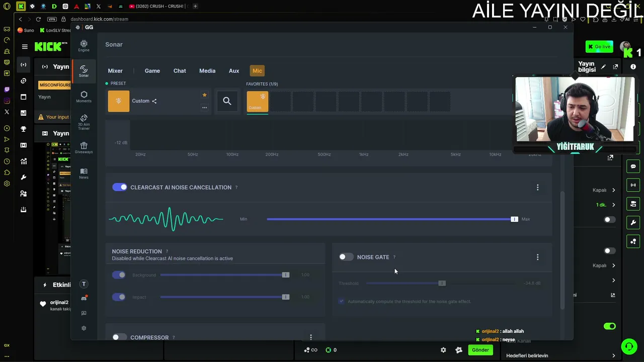Open Twitch in the Opera sidebar
The height and width of the screenshot is (362, 644).
[x=7, y=89]
